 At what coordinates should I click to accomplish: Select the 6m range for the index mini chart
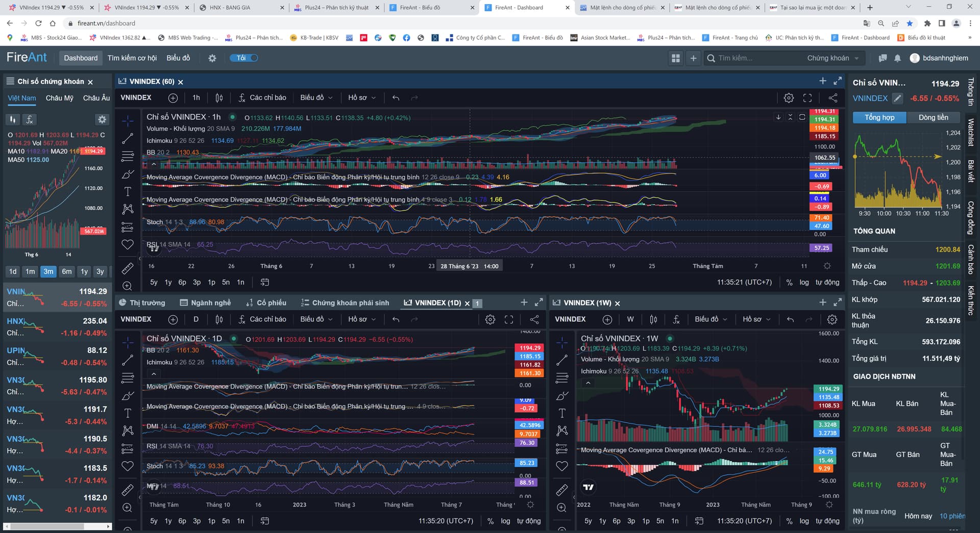pyautogui.click(x=67, y=271)
